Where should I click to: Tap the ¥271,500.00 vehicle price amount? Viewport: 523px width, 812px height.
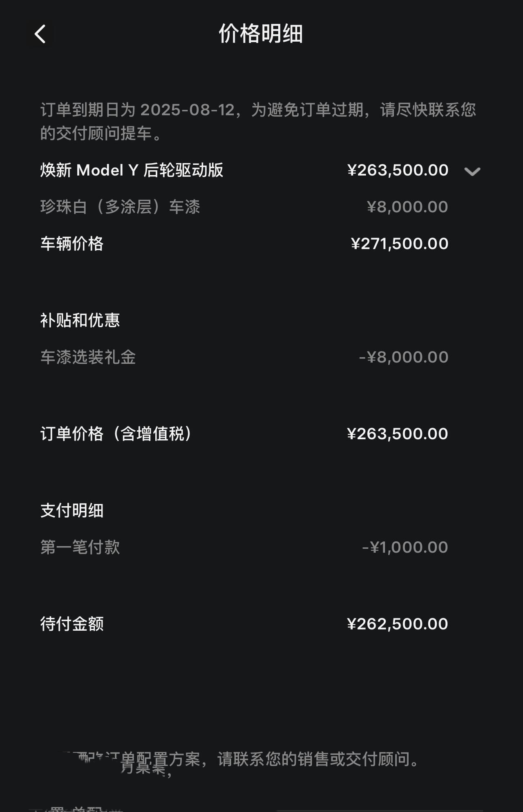399,244
